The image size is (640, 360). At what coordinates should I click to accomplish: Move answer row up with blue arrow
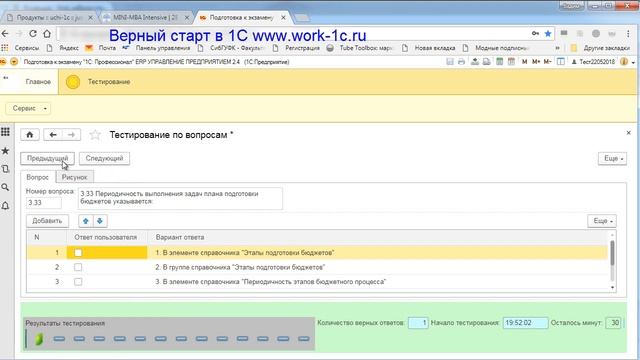click(x=86, y=221)
